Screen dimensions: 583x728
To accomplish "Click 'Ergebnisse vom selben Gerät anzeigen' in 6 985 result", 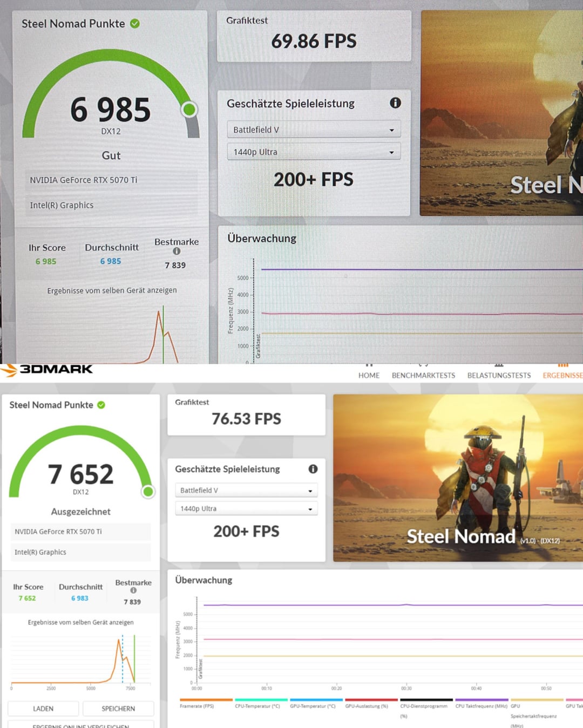I will coord(112,290).
